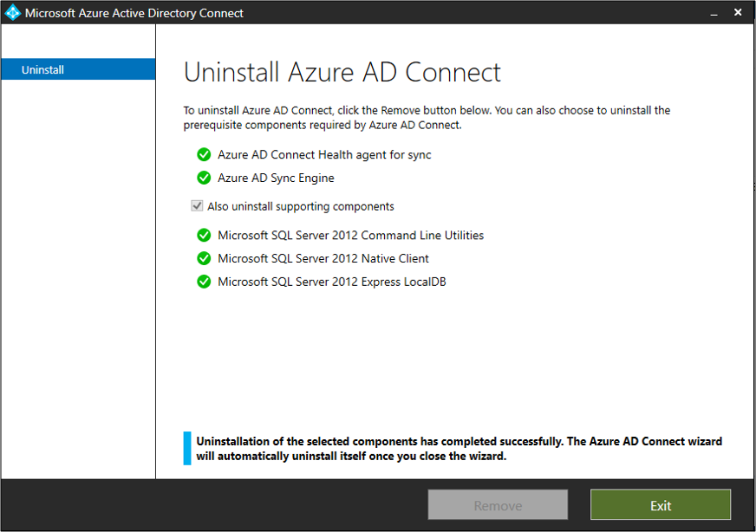Click checkmark next to SQL Command Line Utilities
Screen dimensions: 756x532
204,236
